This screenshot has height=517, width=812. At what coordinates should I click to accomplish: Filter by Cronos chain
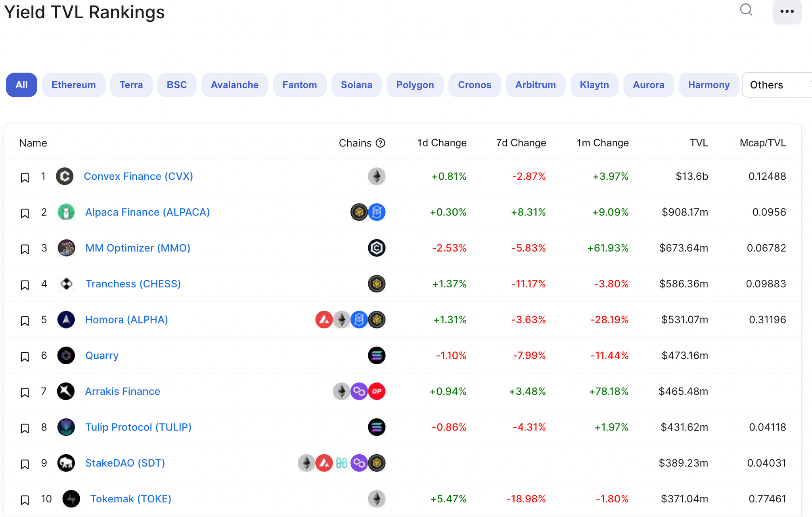coord(475,85)
